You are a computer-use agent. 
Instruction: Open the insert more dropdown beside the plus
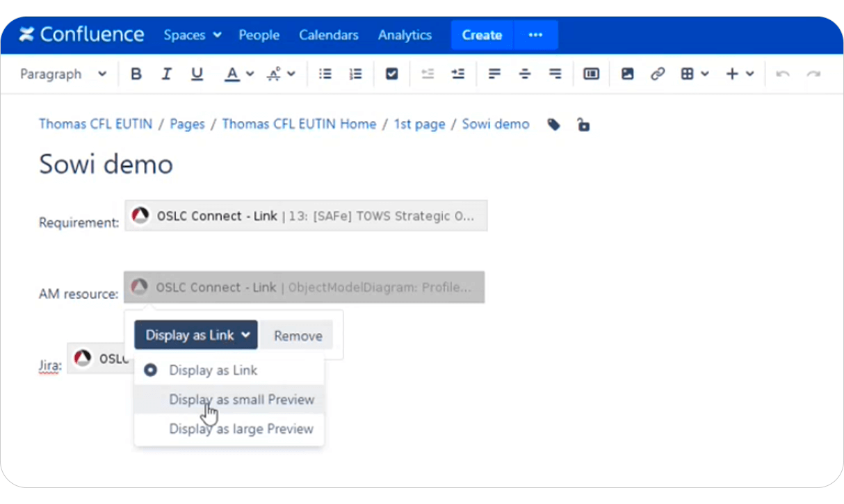coord(750,74)
